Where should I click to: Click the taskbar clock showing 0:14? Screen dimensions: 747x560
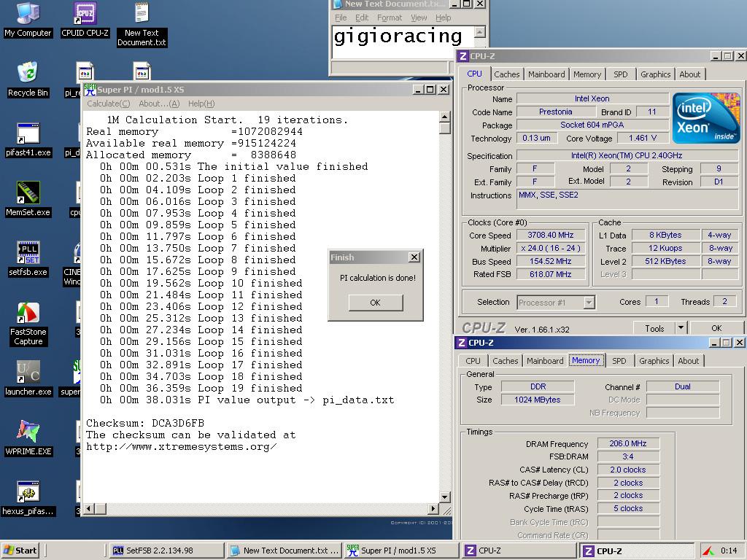[x=729, y=551]
